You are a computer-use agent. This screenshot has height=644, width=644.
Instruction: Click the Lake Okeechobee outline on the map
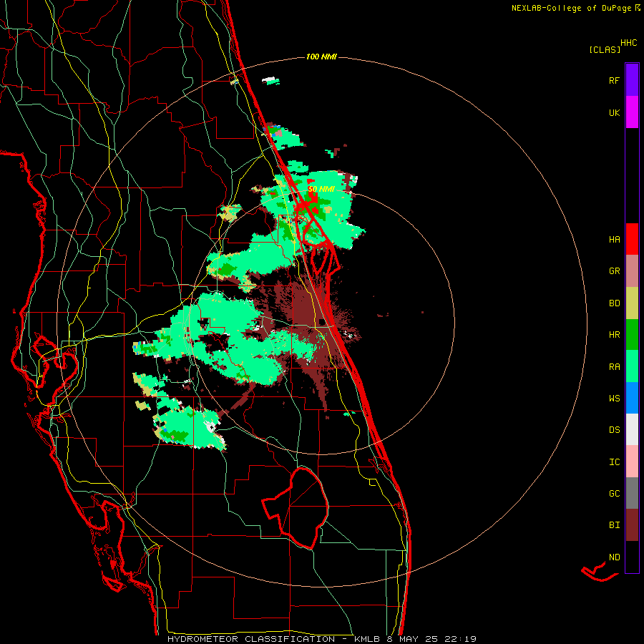click(x=296, y=507)
